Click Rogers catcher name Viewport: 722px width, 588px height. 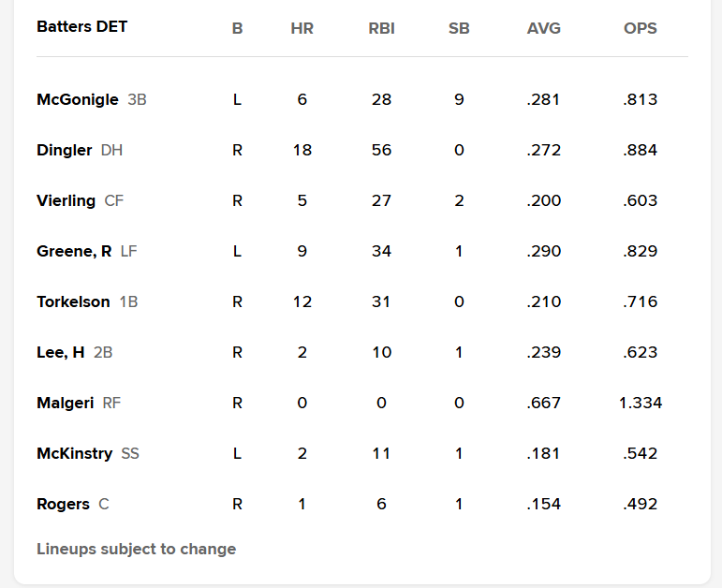point(63,504)
